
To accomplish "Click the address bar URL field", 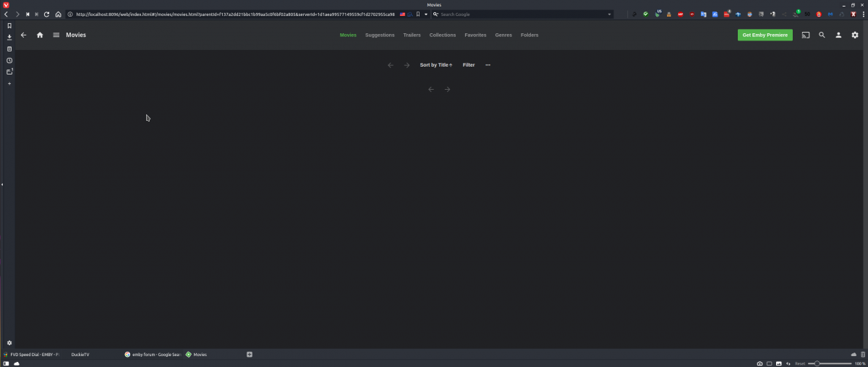I will click(x=235, y=14).
